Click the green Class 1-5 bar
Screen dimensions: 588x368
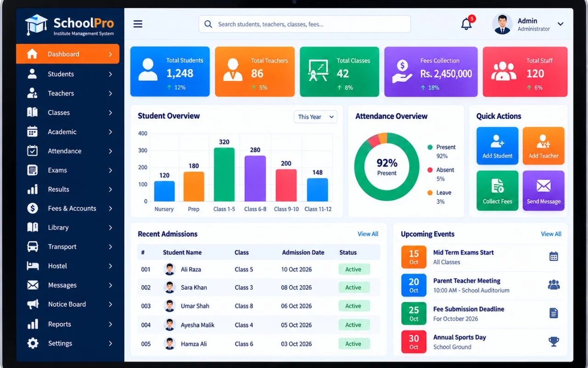click(x=224, y=174)
